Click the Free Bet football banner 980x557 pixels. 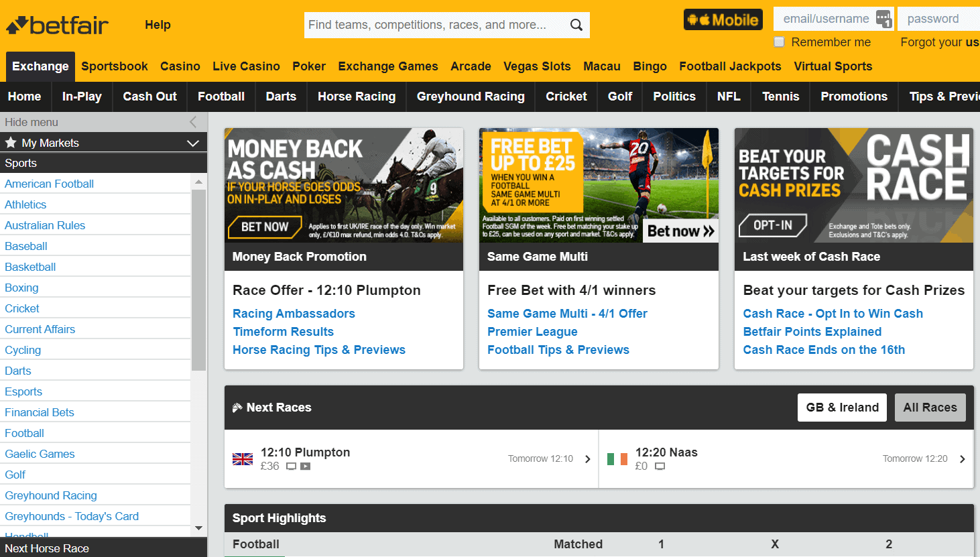(599, 185)
